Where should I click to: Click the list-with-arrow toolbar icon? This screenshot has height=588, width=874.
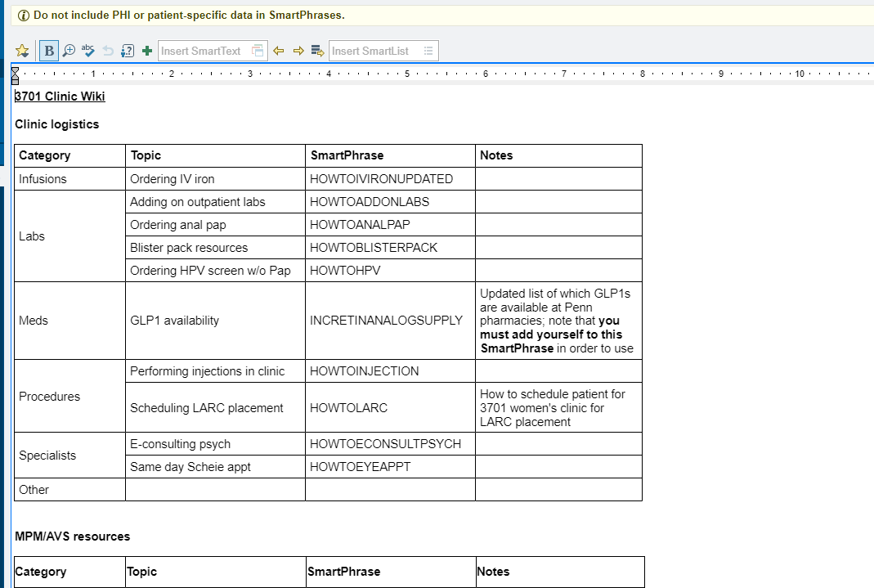point(317,51)
